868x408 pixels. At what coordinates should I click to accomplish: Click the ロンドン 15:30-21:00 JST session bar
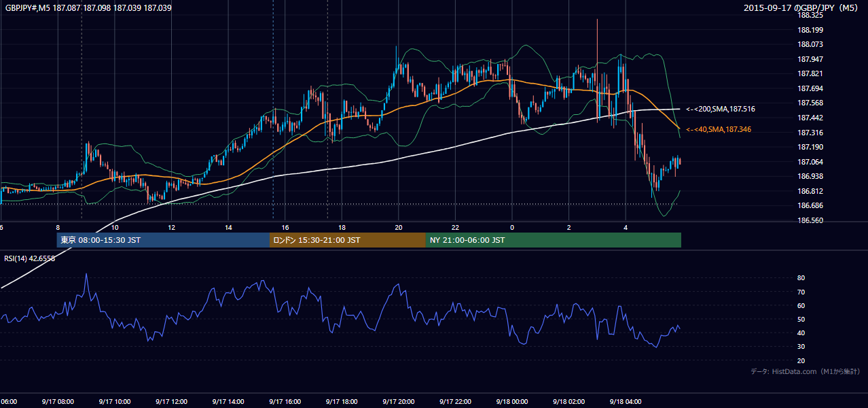point(348,240)
